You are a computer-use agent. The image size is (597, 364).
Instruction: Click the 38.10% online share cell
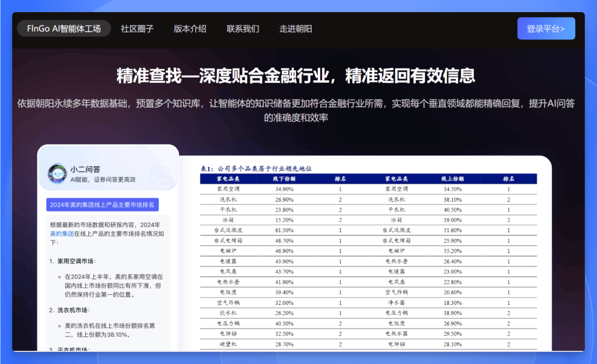coord(452,200)
